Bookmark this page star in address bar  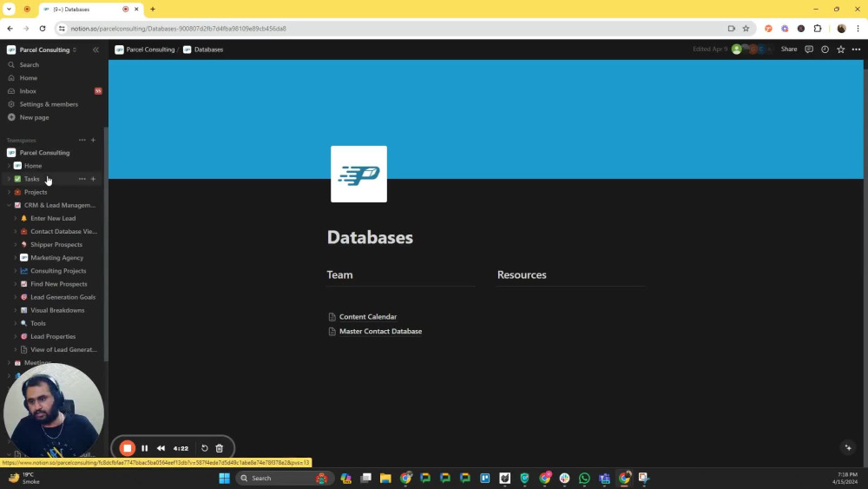tap(746, 29)
